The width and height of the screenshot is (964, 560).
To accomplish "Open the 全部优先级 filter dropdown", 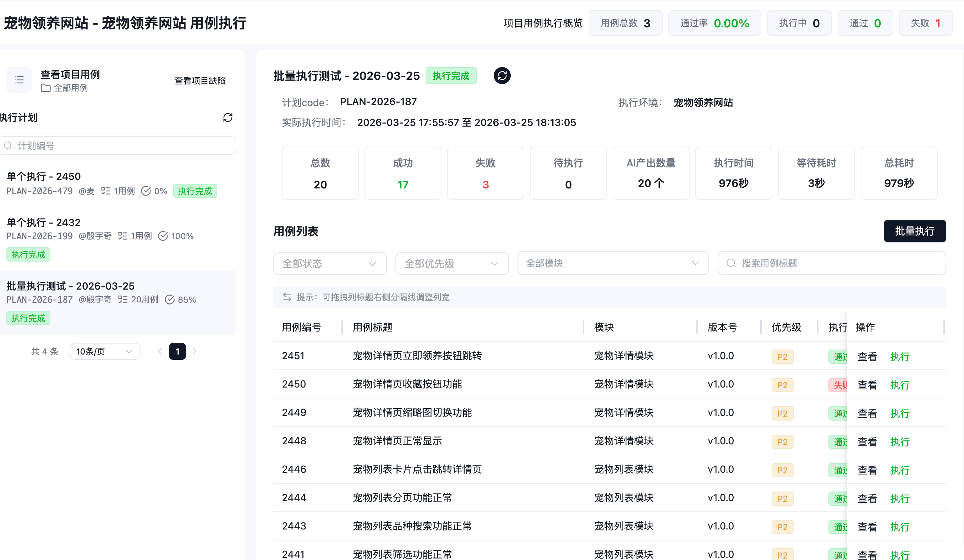I will (452, 264).
